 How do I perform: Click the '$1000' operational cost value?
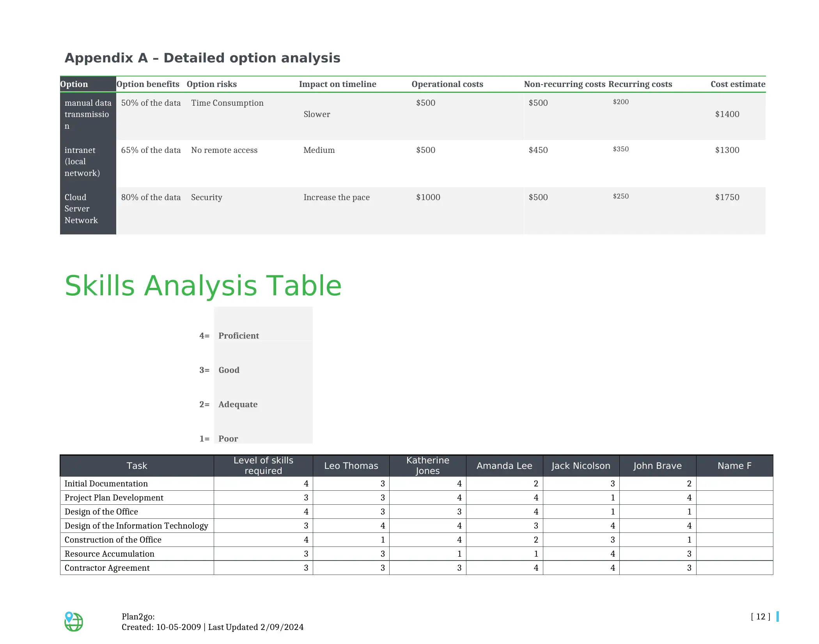tap(428, 197)
